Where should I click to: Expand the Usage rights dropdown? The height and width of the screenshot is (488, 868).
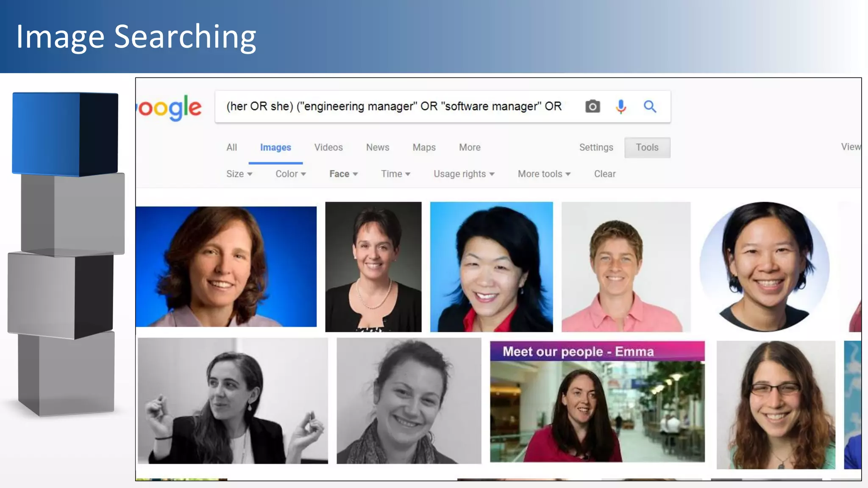coord(464,174)
